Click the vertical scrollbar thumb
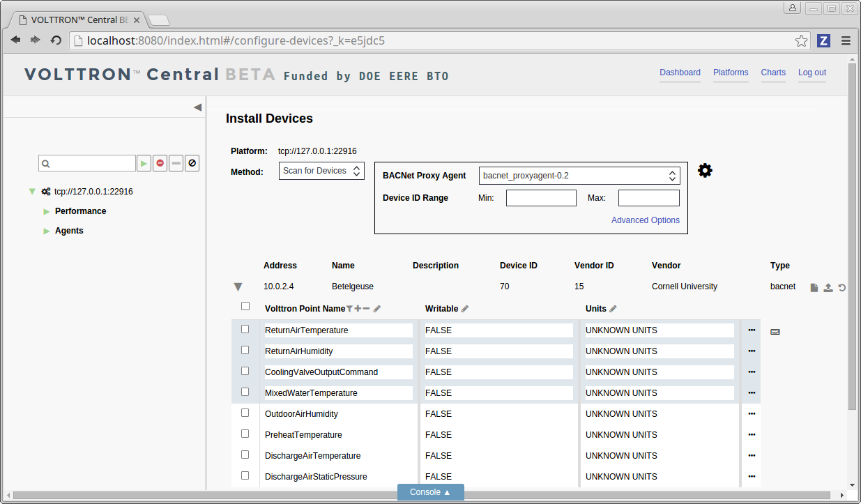The height and width of the screenshot is (504, 861). click(x=852, y=235)
